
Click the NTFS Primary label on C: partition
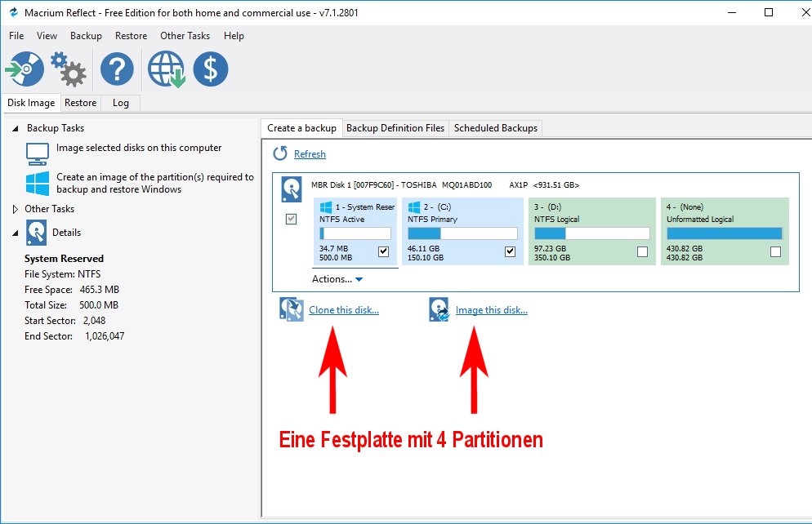point(432,220)
